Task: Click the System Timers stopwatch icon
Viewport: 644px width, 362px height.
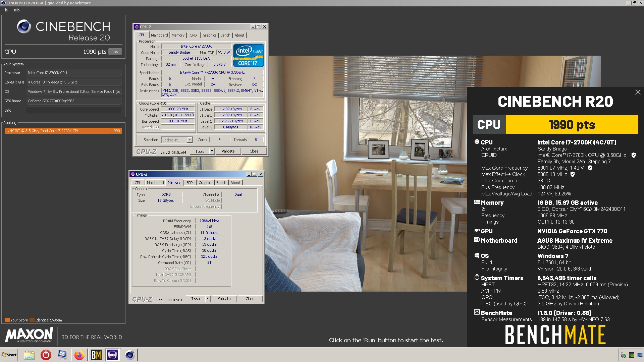Action: tap(477, 277)
